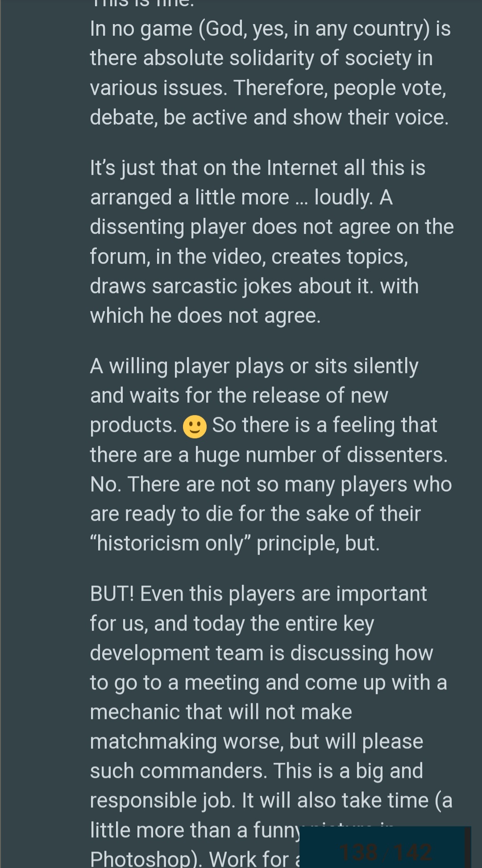
Task: Click the paragraph starting "In no game"
Action: pos(270,73)
